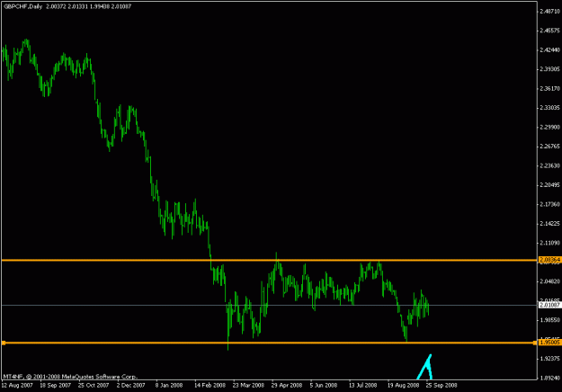Click the current price label 2.01087

click(549, 306)
